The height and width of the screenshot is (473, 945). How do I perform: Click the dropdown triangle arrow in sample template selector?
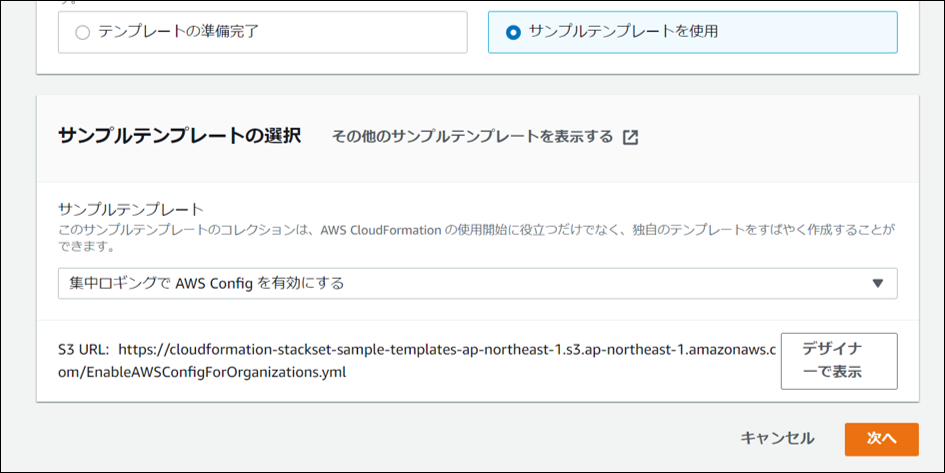(877, 283)
